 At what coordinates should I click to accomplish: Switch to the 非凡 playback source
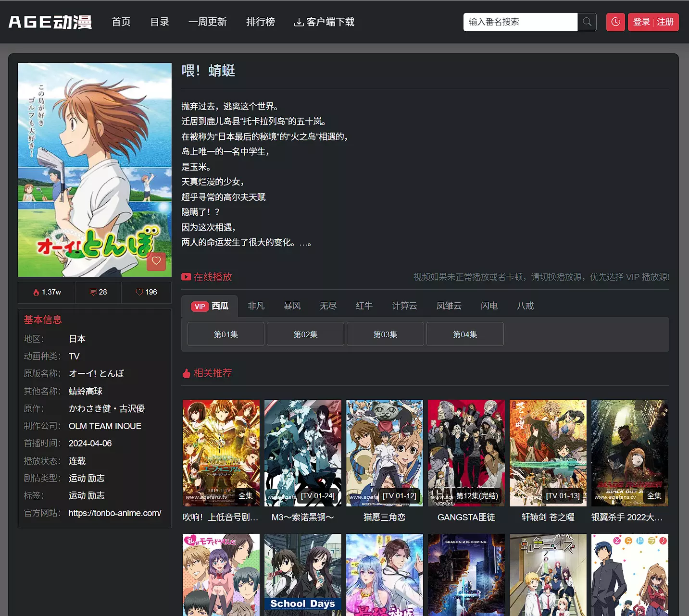point(256,306)
